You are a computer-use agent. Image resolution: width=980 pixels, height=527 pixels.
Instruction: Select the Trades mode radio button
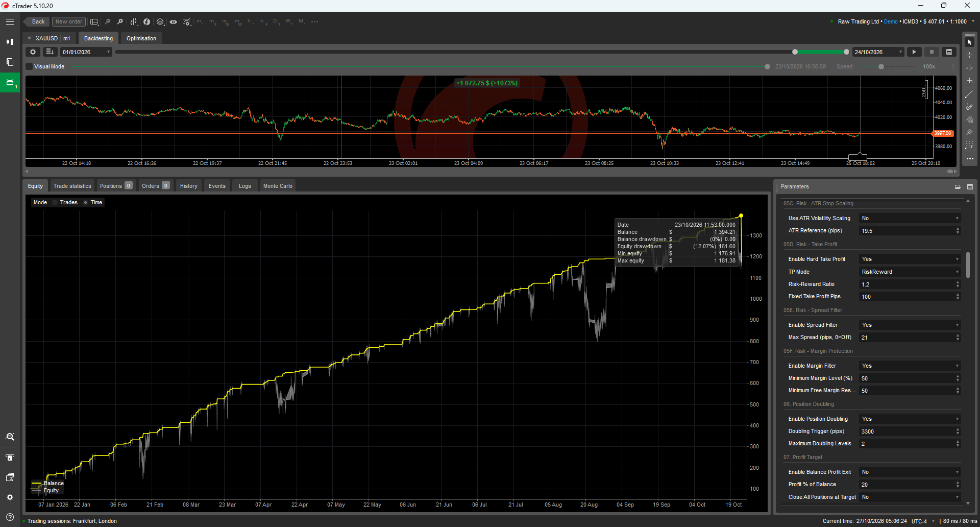tap(55, 203)
